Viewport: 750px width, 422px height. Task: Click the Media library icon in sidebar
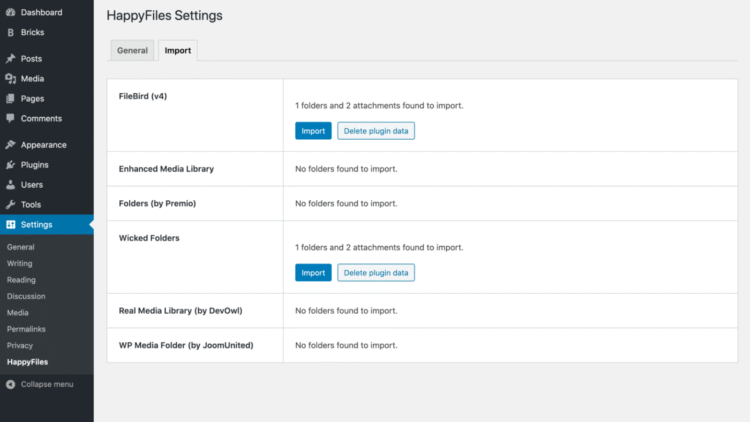pos(11,79)
